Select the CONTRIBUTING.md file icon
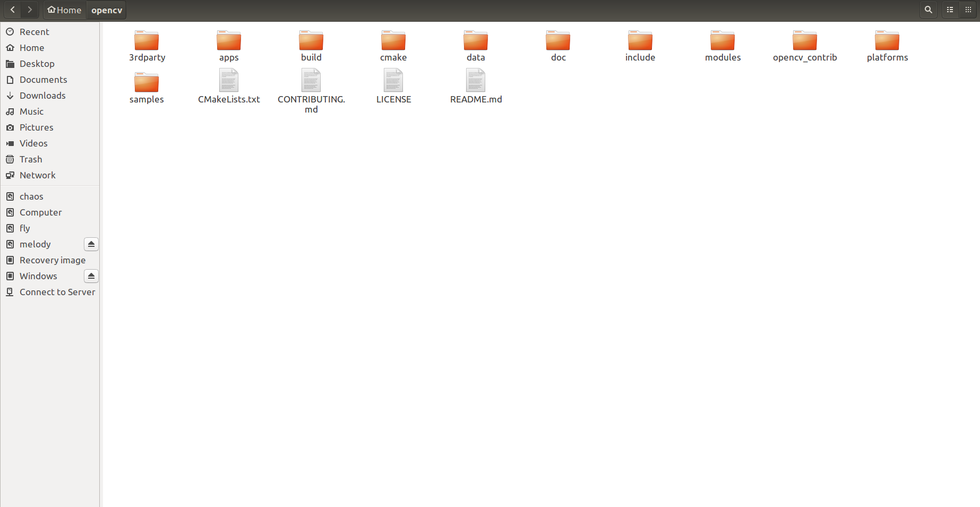Viewport: 980px width, 507px height. click(311, 81)
